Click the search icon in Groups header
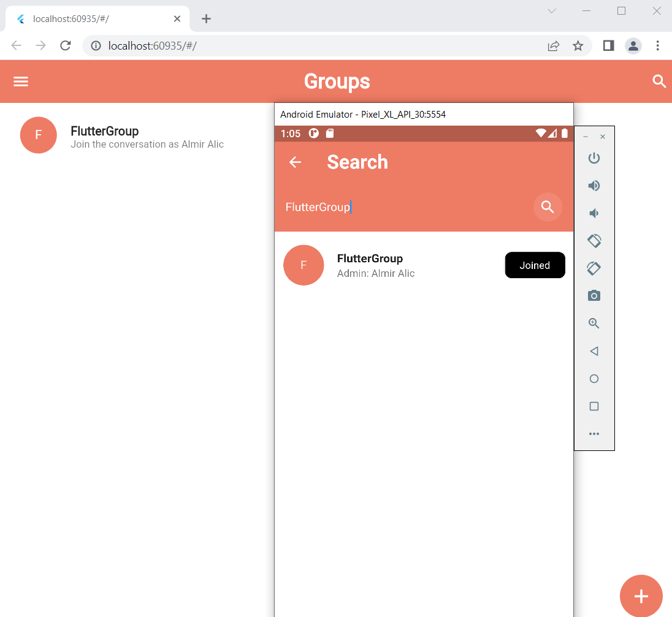This screenshot has height=617, width=672. [659, 81]
